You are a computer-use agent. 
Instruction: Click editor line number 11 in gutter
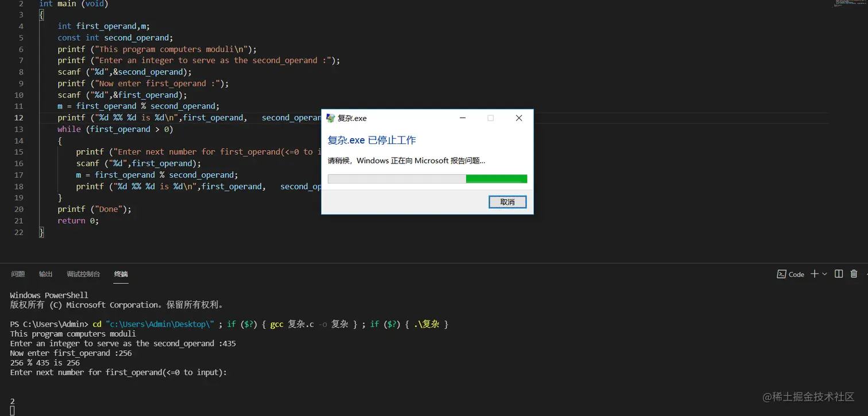click(19, 106)
